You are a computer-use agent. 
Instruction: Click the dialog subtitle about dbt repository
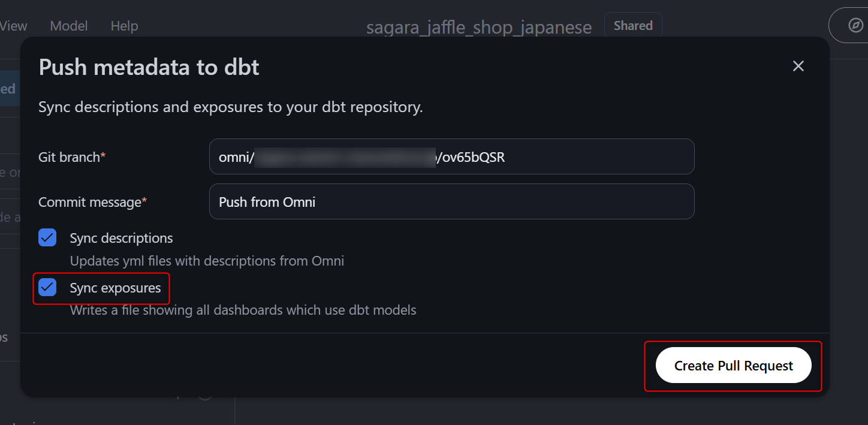click(231, 107)
